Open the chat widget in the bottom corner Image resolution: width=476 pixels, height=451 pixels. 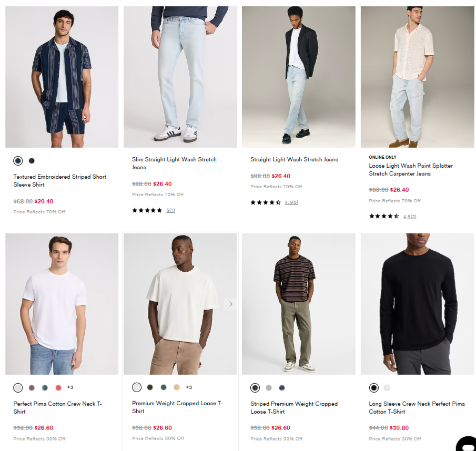(465, 444)
